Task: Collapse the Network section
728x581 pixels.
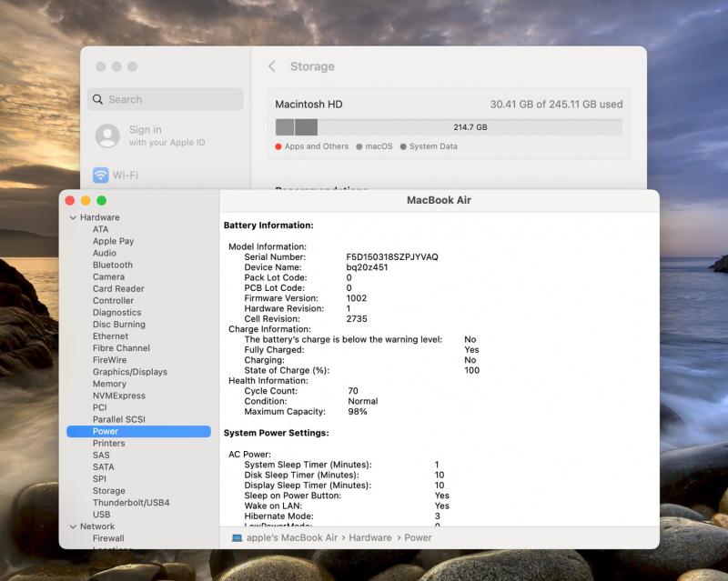Action: 73,526
